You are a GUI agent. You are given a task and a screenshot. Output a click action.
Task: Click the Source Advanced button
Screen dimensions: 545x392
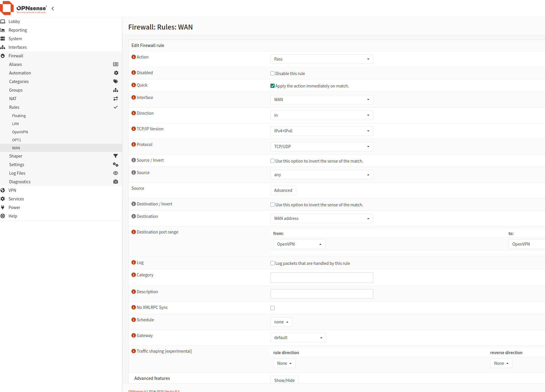point(283,190)
